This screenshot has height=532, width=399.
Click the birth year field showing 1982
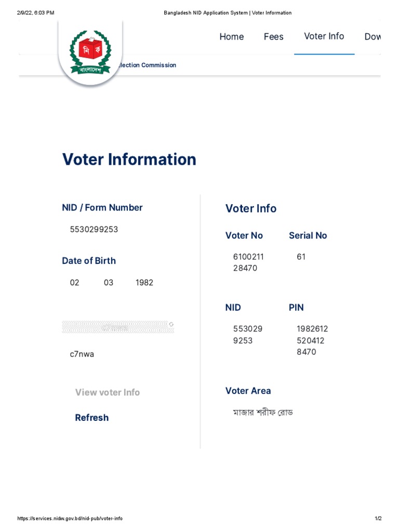144,283
